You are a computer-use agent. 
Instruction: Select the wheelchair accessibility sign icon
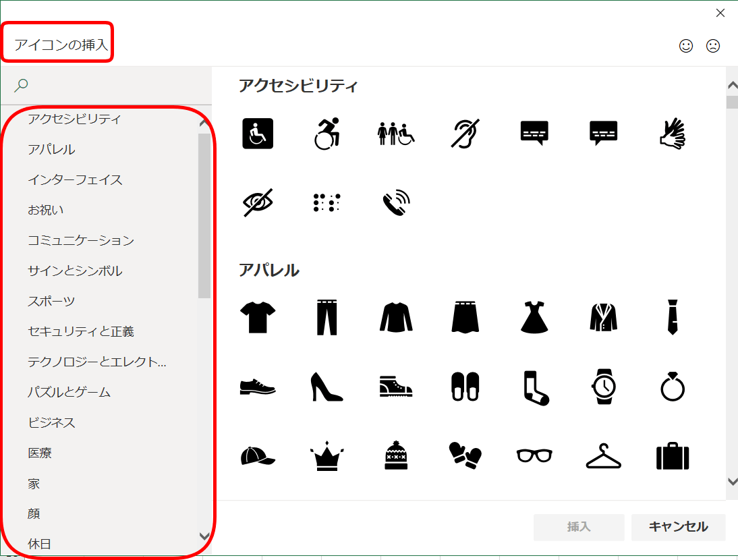258,134
